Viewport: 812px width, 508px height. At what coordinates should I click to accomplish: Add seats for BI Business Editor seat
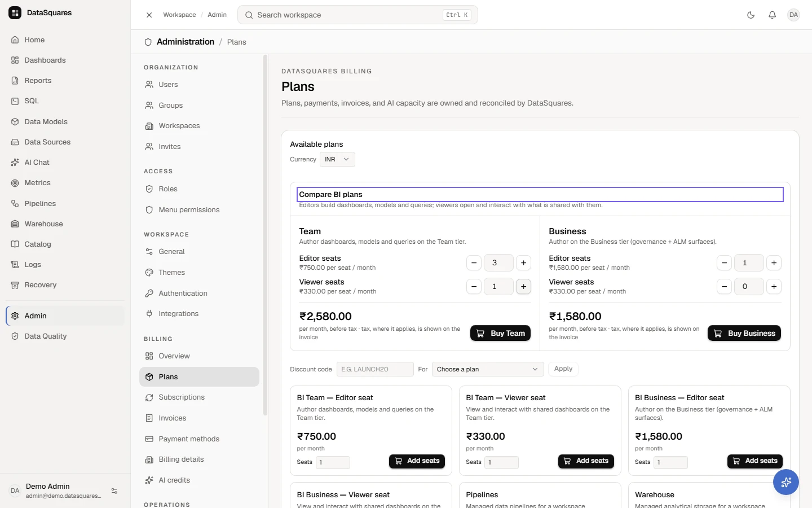[x=755, y=461]
